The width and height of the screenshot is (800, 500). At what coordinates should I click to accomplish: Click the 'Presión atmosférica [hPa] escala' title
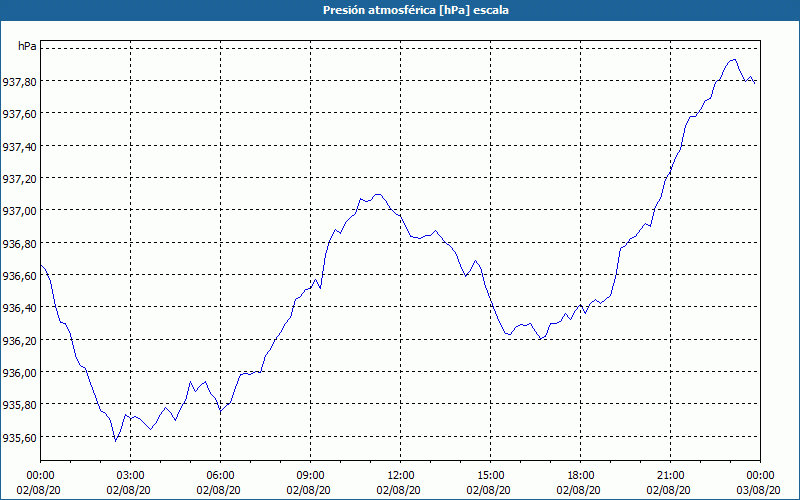point(415,10)
